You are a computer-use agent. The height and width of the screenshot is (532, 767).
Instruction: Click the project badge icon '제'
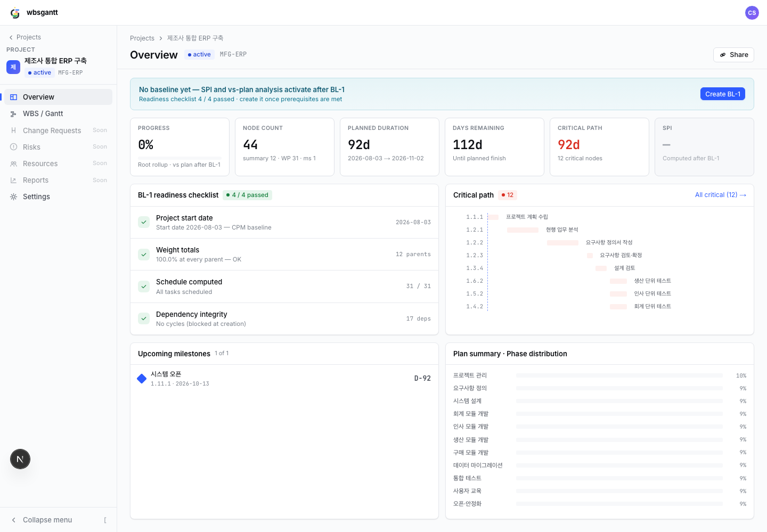tap(13, 67)
